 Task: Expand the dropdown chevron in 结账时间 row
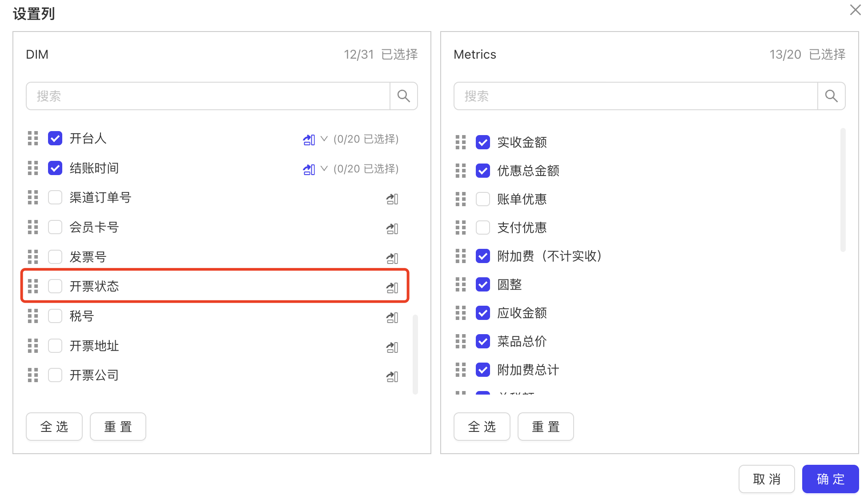pos(324,169)
